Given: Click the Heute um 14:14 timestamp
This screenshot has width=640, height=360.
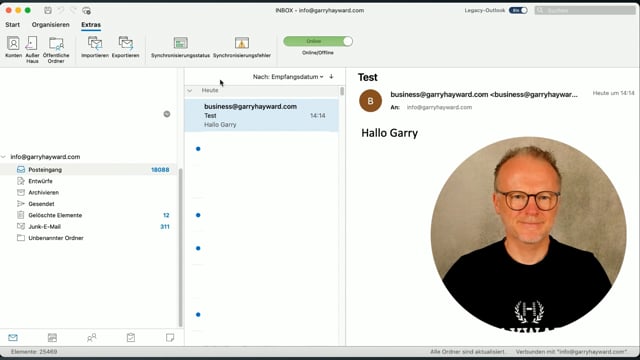Looking at the screenshot, I should [613, 93].
